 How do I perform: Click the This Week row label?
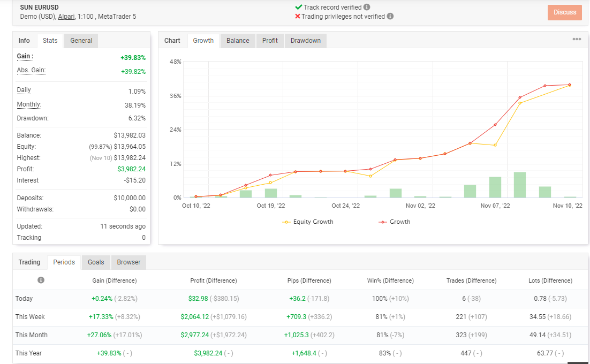coord(30,316)
